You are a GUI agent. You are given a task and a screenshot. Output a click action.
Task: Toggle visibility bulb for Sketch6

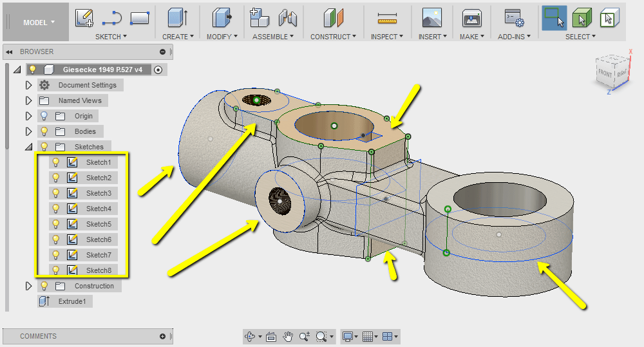[x=56, y=239]
